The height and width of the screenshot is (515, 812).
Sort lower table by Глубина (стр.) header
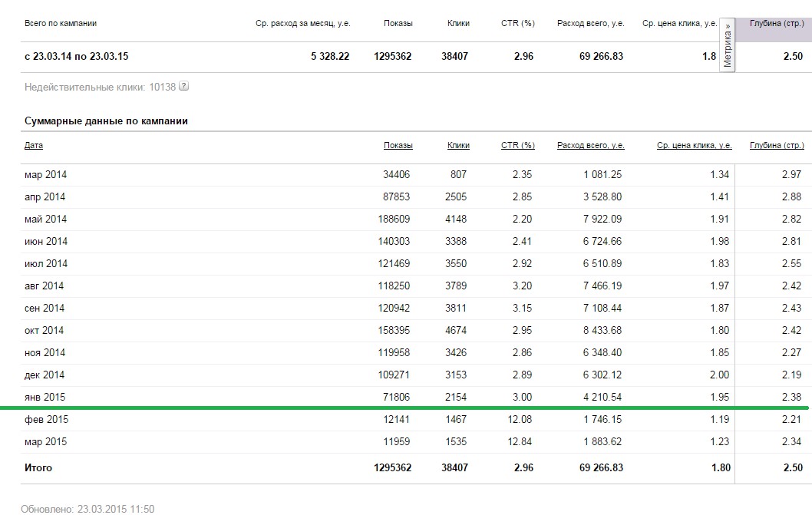tap(777, 146)
